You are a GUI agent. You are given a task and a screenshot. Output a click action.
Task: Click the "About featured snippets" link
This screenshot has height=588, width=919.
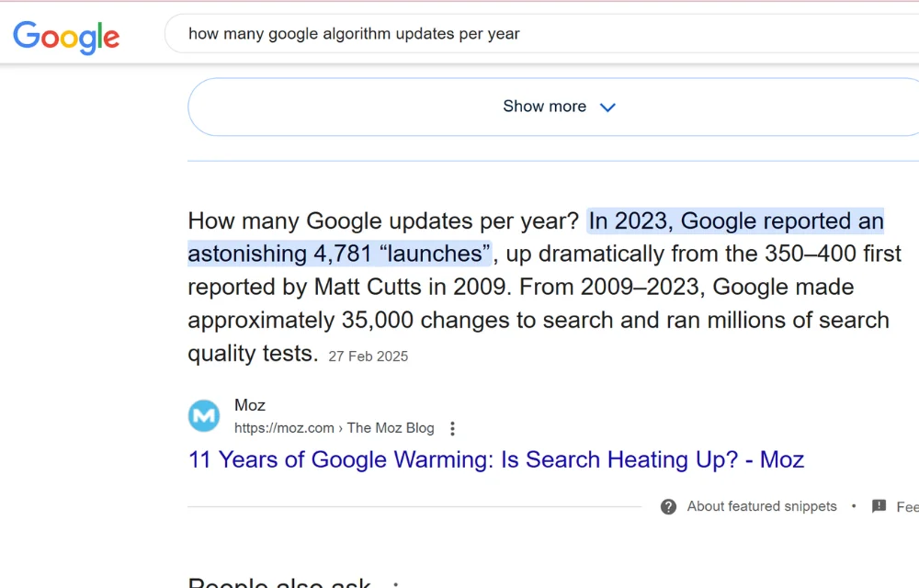[x=761, y=506]
